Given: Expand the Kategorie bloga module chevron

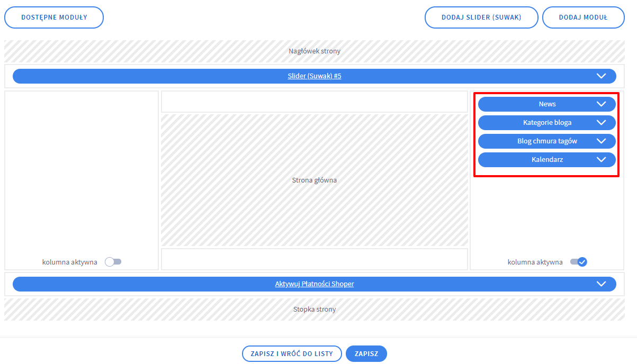Looking at the screenshot, I should pyautogui.click(x=601, y=123).
